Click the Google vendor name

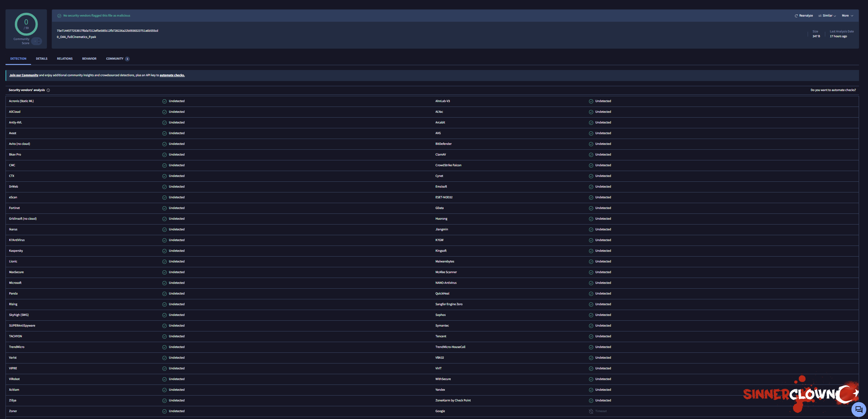point(440,411)
